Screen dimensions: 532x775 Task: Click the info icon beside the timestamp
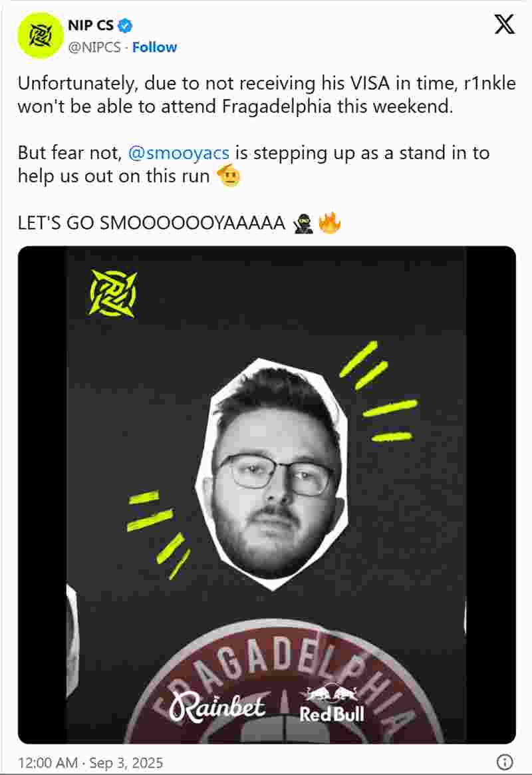(504, 762)
